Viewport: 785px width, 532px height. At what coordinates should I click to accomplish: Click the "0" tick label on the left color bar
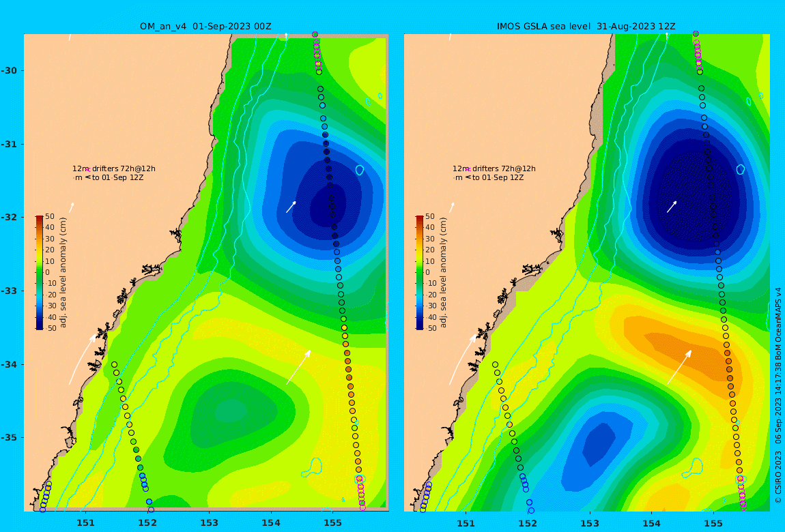(x=48, y=273)
